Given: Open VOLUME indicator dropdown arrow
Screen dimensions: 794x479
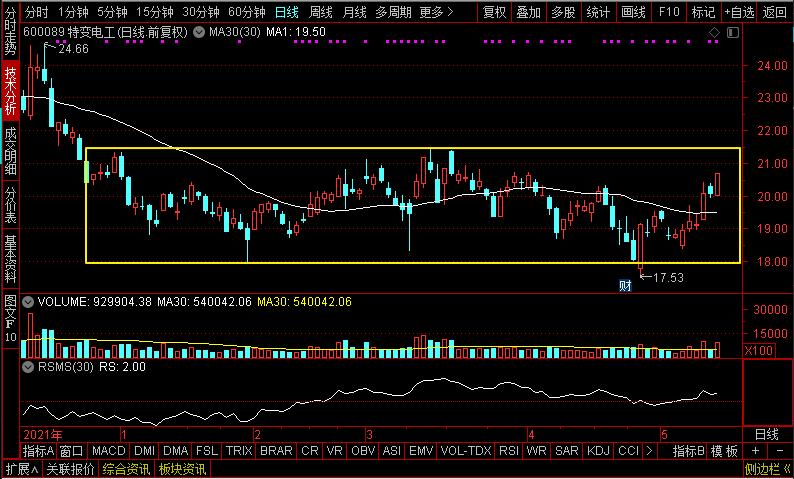Looking at the screenshot, I should pos(28,302).
